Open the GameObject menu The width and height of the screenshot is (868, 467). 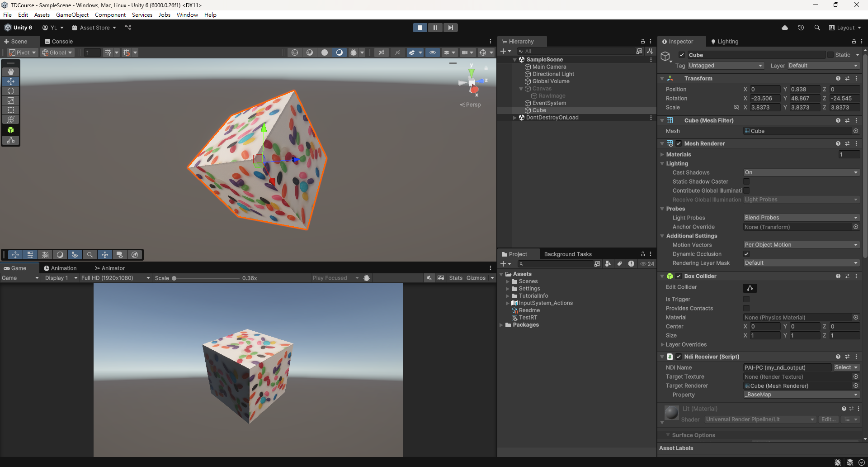click(x=72, y=15)
